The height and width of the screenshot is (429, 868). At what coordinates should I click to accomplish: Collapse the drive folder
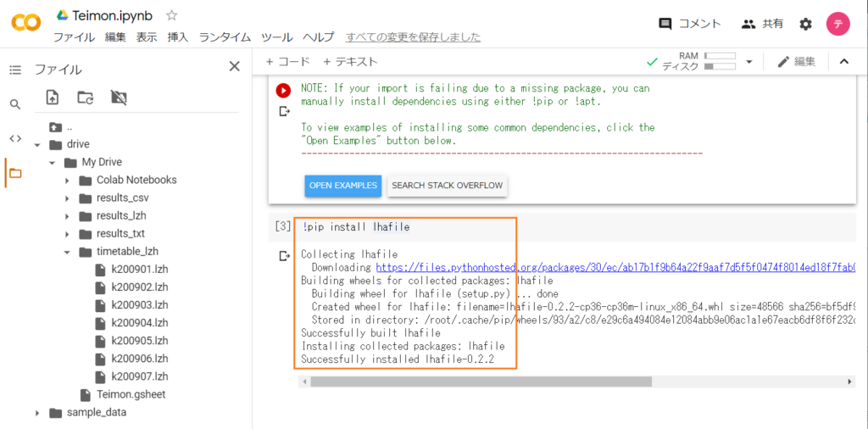[x=37, y=145]
